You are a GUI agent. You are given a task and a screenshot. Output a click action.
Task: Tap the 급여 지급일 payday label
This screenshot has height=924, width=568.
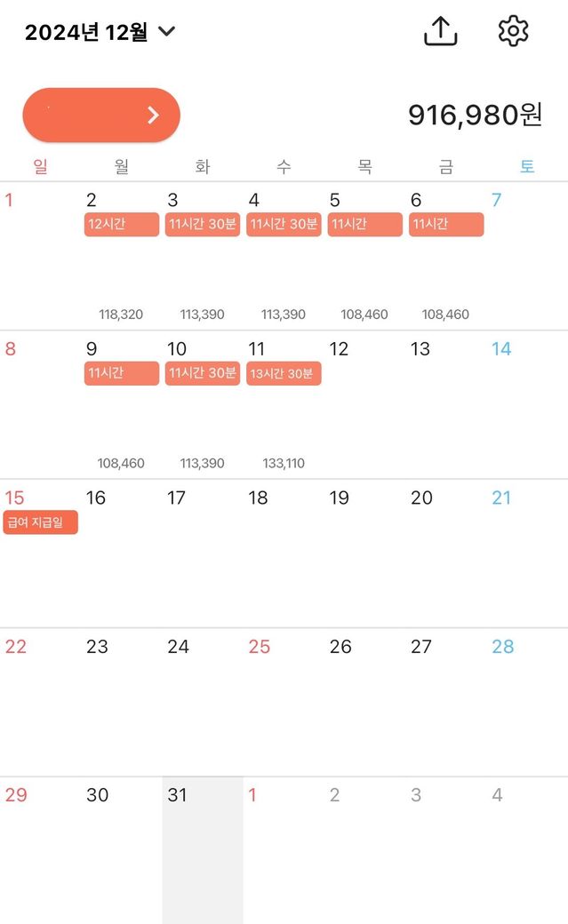[x=41, y=522]
